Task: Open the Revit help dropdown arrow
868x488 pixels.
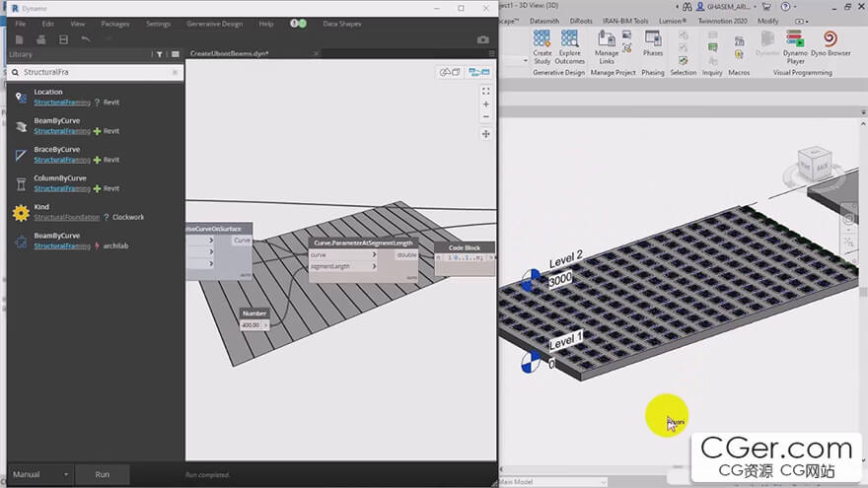Action: point(795,7)
